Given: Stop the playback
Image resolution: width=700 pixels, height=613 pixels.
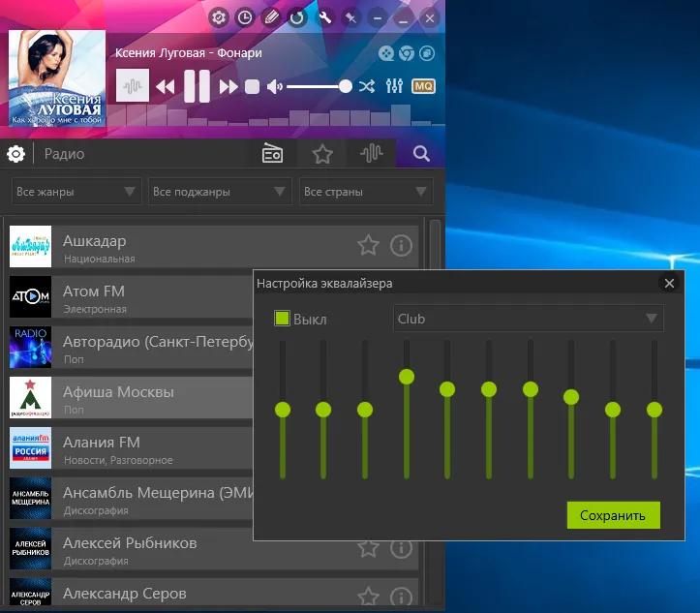Looking at the screenshot, I should (x=253, y=86).
